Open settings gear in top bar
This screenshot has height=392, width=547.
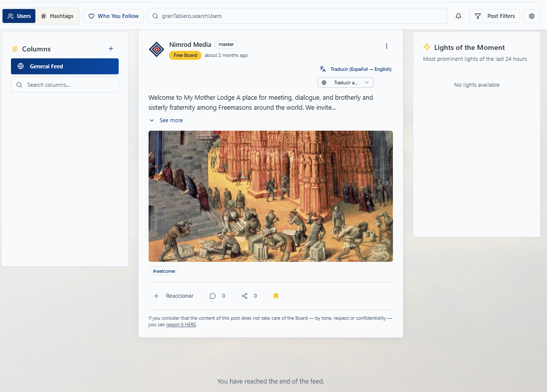coord(532,16)
